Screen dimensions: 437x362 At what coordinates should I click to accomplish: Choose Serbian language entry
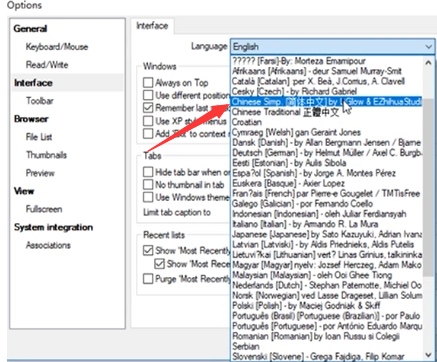[327, 346]
